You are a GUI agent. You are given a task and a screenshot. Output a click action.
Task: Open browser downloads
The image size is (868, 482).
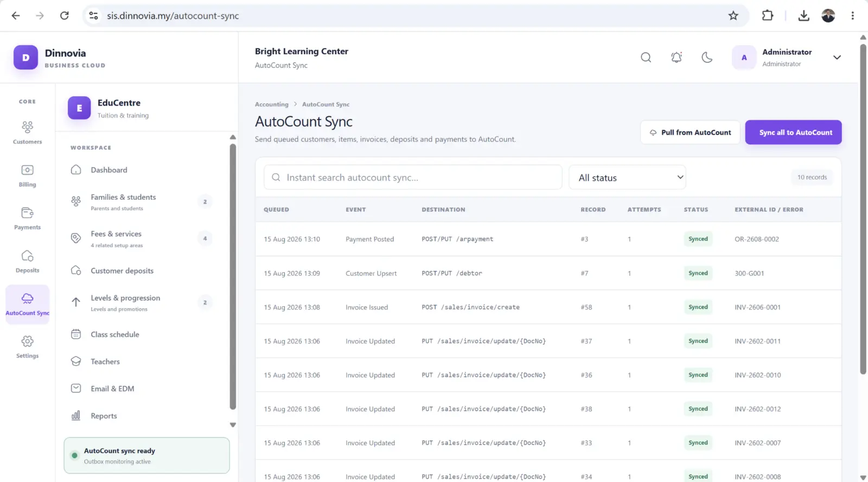click(804, 16)
